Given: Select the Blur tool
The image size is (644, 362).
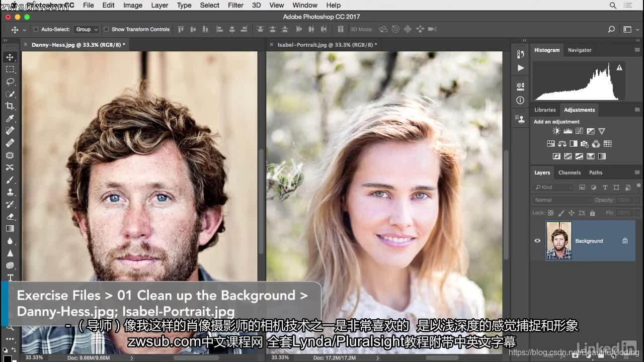Looking at the screenshot, I should [x=10, y=241].
